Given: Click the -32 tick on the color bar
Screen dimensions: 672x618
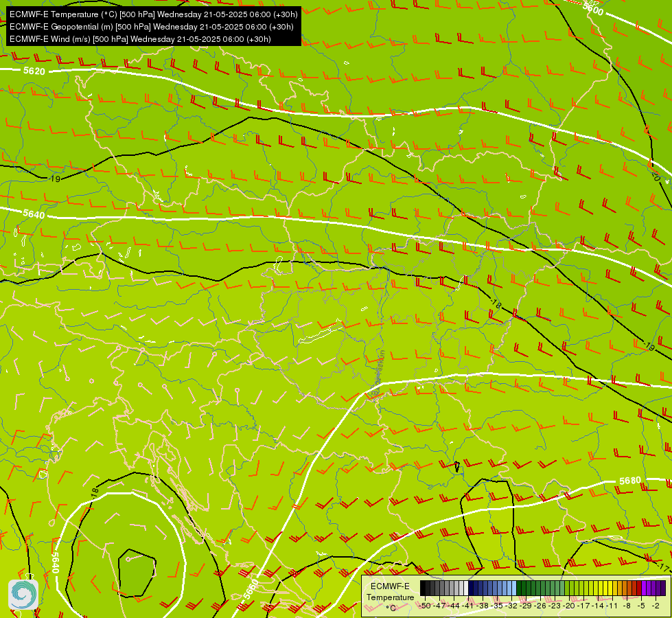Looking at the screenshot, I should 511,606.
